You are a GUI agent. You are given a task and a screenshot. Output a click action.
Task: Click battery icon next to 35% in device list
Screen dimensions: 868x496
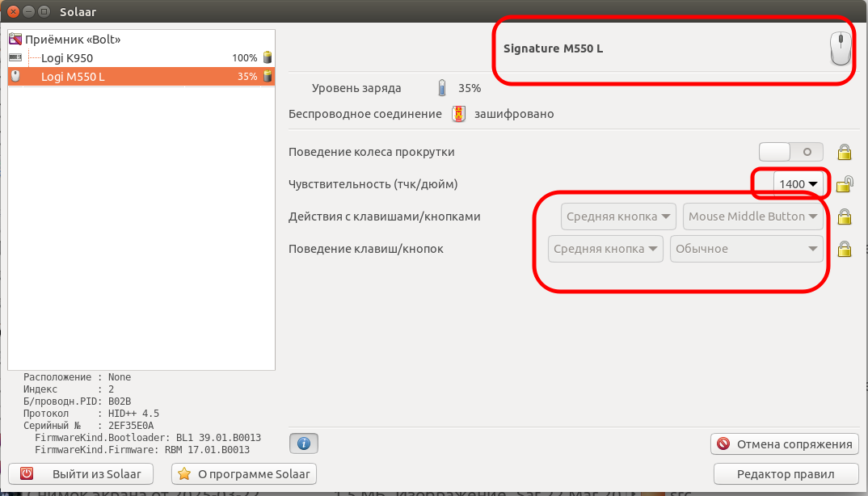point(268,76)
